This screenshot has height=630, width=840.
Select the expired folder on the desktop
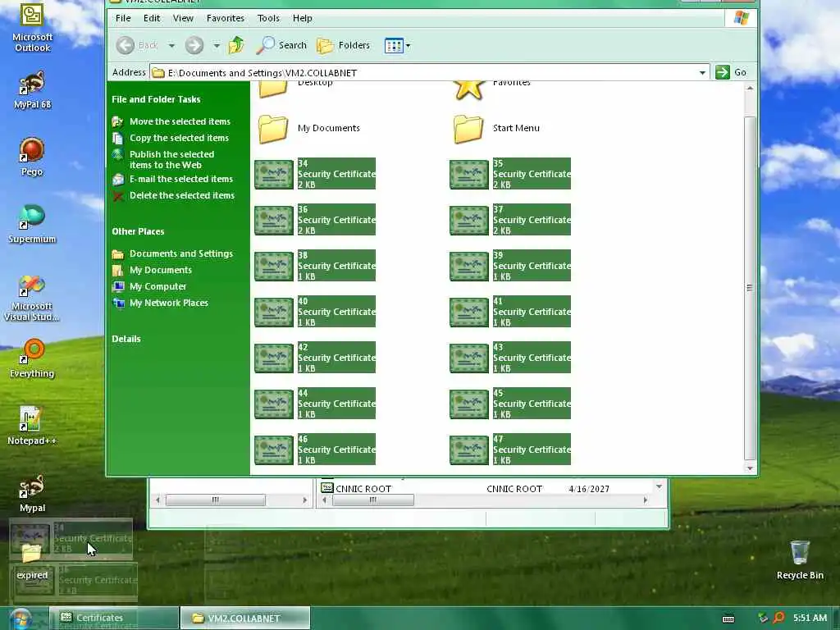[32, 562]
